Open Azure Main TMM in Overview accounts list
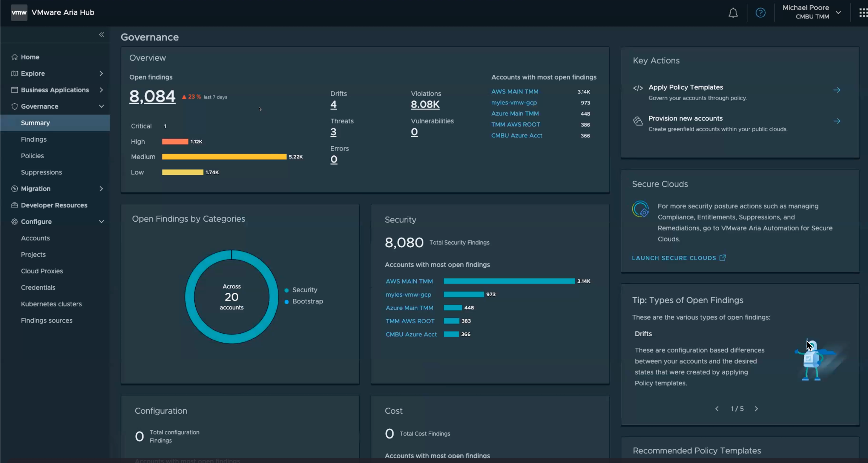The height and width of the screenshot is (463, 868). click(x=515, y=114)
